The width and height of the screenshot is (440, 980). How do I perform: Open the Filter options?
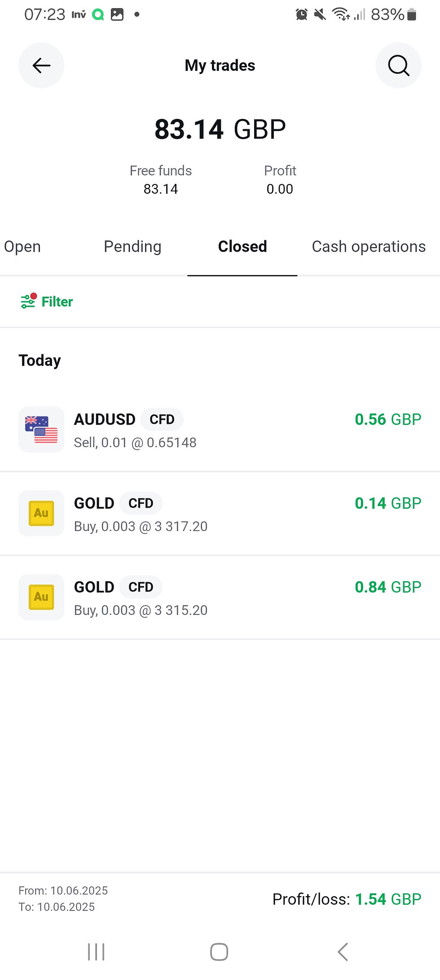[47, 301]
